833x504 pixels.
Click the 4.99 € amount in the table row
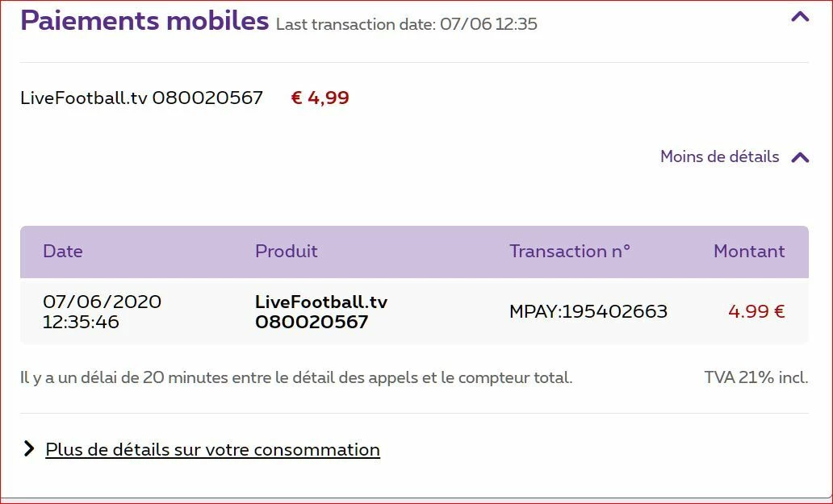pos(756,312)
